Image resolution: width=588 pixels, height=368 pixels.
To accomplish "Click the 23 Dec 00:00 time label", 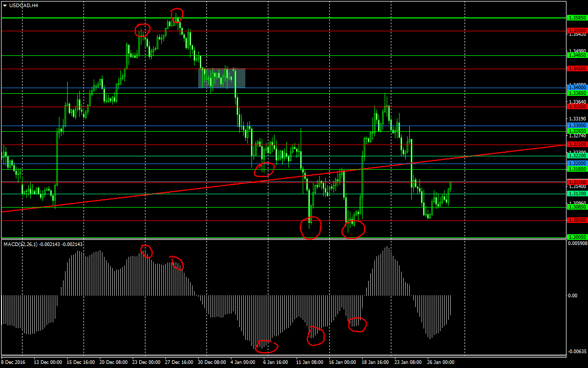I will (x=146, y=362).
